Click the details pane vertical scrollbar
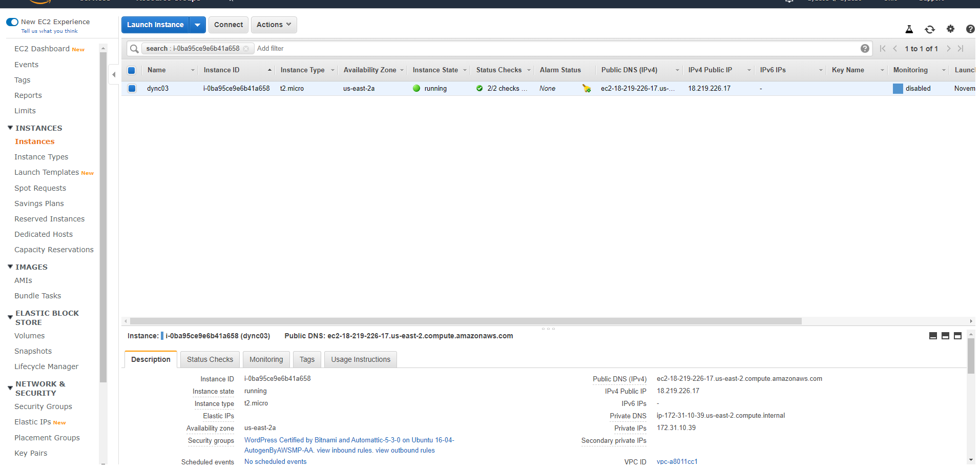This screenshot has width=980, height=469. tap(971, 356)
